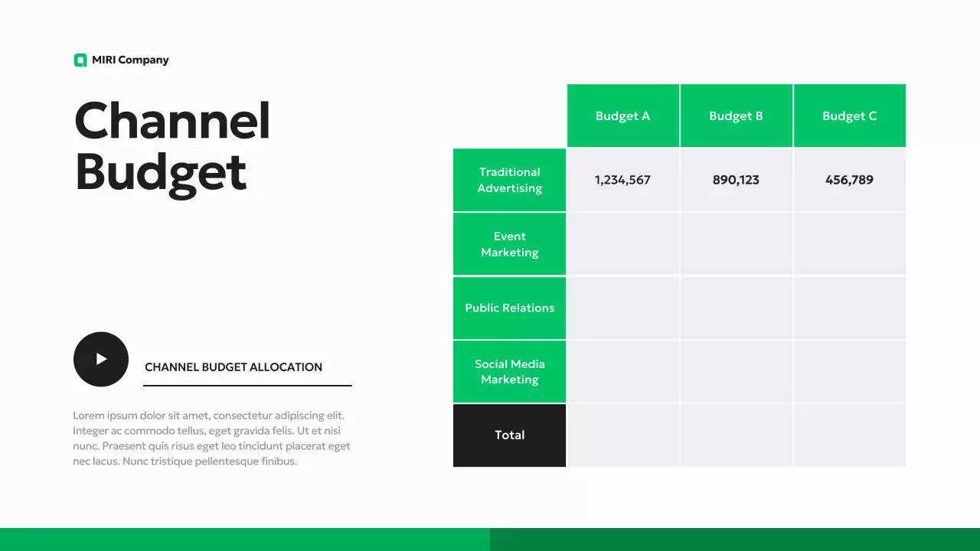Click the Budget B column header
This screenshot has height=551, width=980.
coord(736,116)
